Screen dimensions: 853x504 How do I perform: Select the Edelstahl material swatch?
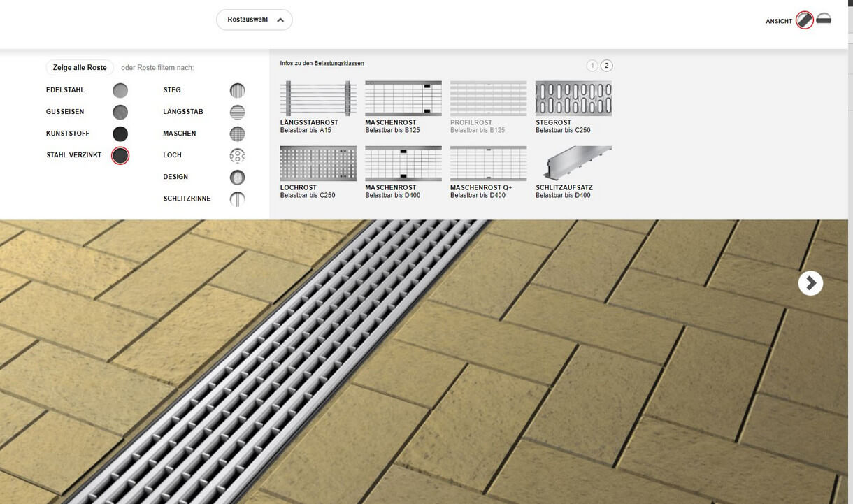click(x=120, y=90)
